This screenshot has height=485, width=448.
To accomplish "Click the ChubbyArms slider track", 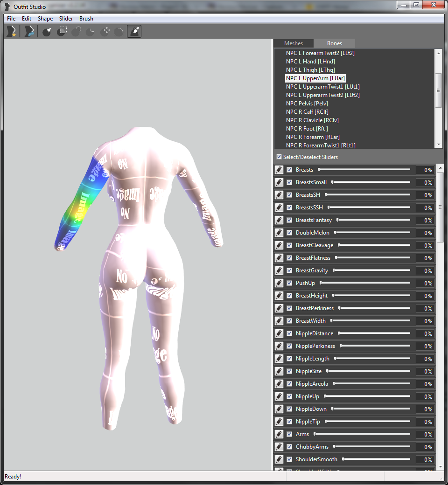I will (372, 446).
